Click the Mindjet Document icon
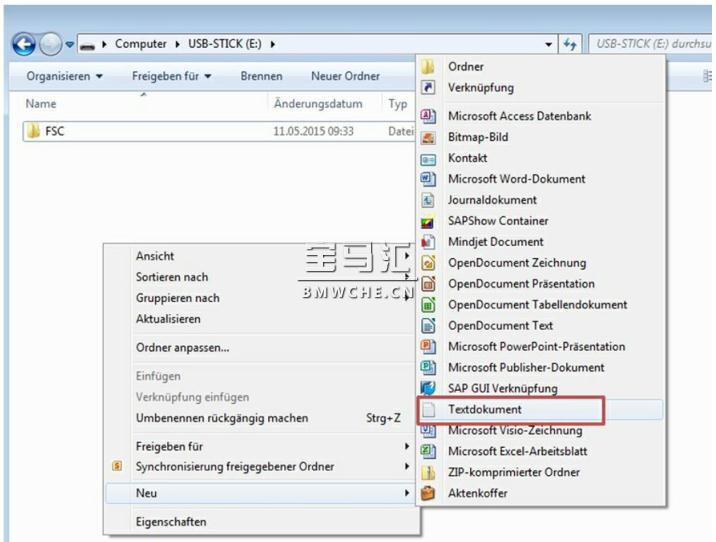 pos(428,242)
